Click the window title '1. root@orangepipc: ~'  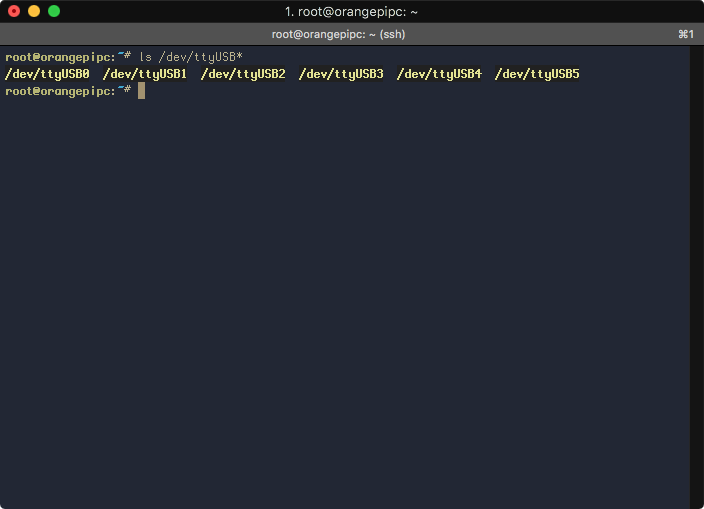tap(351, 12)
